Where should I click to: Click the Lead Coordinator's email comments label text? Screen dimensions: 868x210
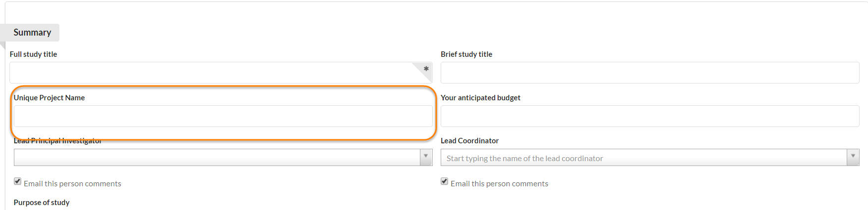pos(499,184)
